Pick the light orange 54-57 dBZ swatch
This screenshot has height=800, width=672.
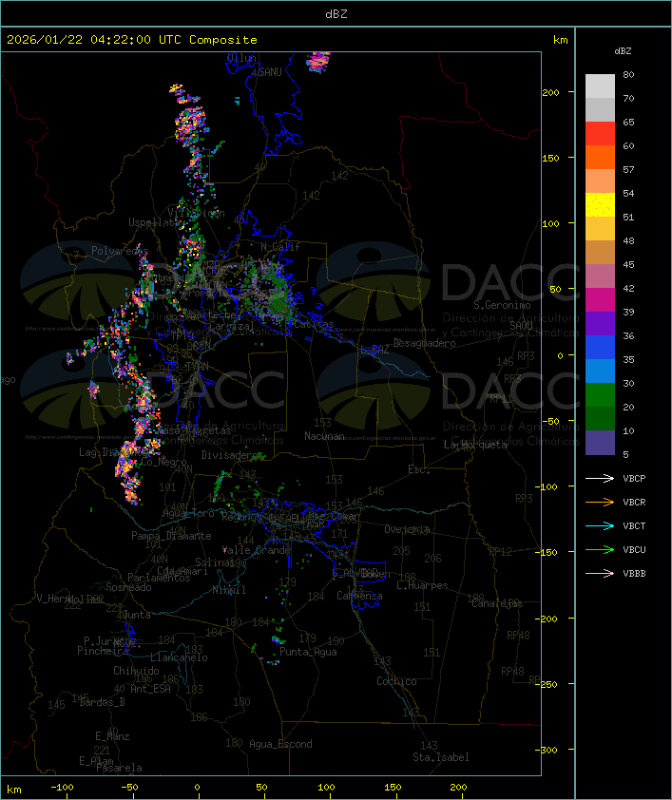tap(600, 181)
